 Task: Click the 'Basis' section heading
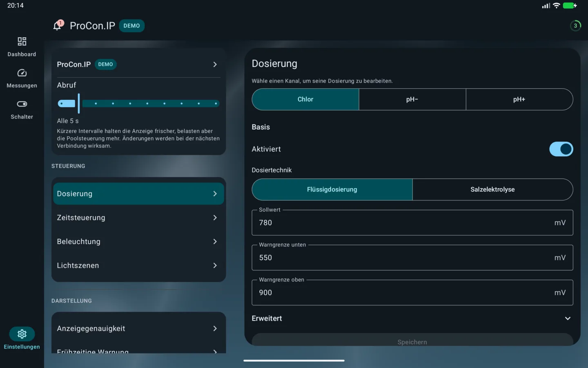pos(261,127)
